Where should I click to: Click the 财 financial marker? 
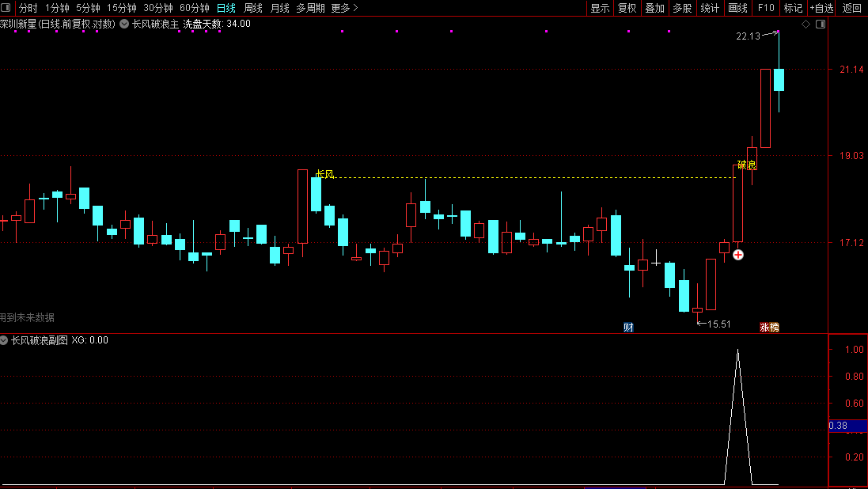click(628, 328)
